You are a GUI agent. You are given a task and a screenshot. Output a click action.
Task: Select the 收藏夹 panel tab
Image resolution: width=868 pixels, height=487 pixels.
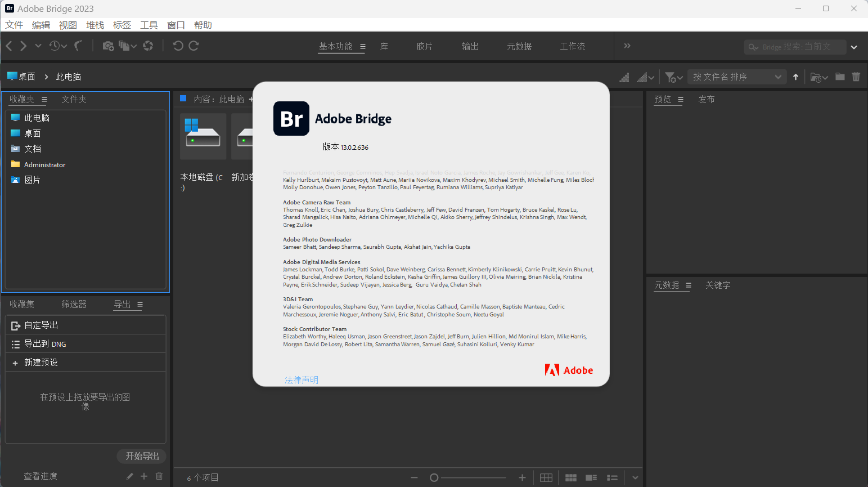tap(22, 99)
